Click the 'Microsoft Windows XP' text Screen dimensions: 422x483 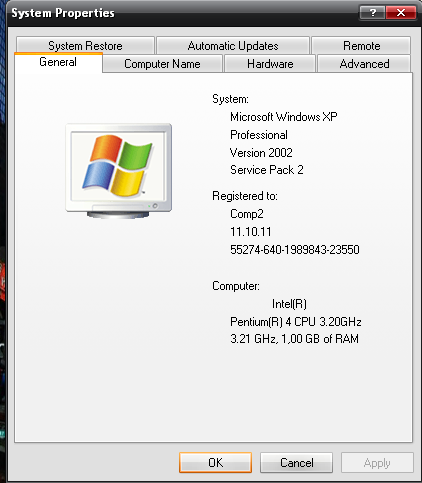click(284, 117)
